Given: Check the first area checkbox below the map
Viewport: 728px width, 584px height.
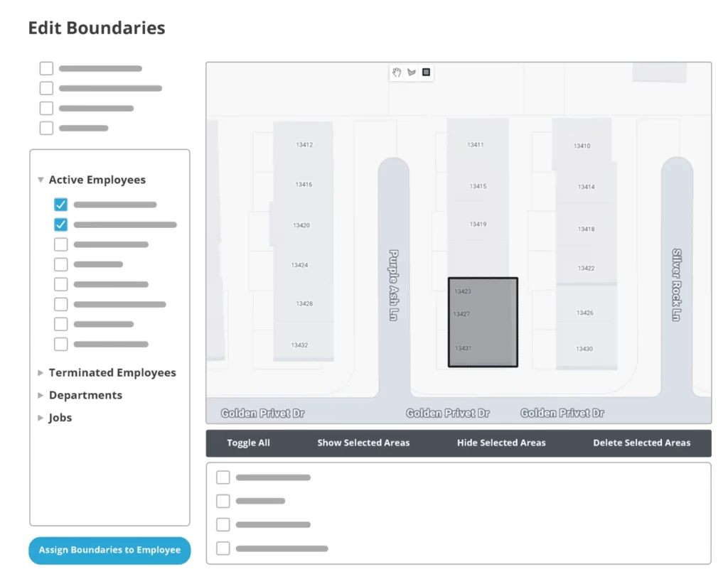Looking at the screenshot, I should [x=223, y=477].
